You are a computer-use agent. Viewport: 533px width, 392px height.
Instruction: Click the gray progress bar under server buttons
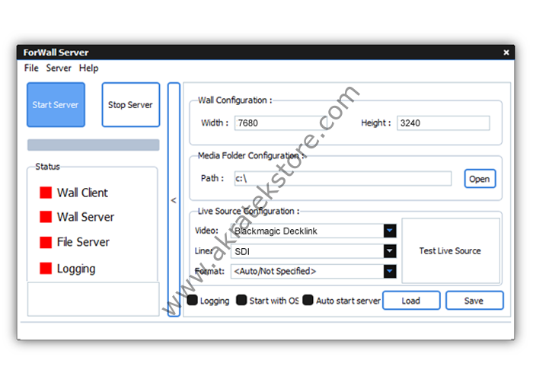click(x=93, y=145)
